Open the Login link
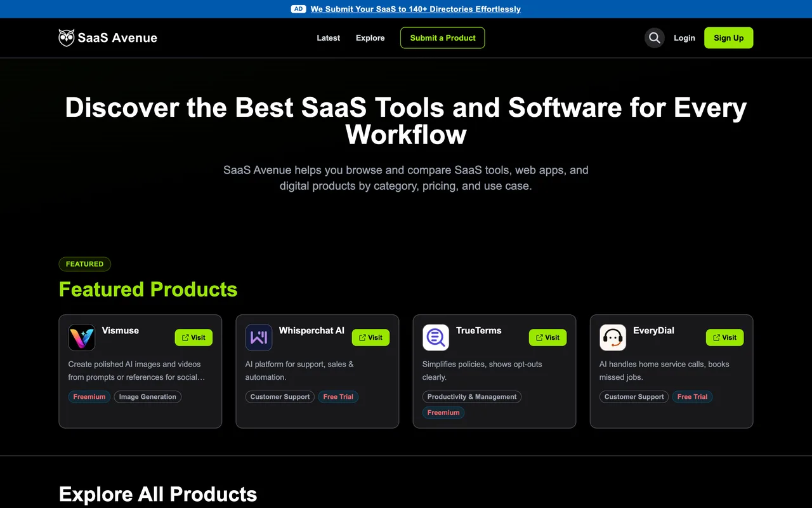 click(684, 38)
